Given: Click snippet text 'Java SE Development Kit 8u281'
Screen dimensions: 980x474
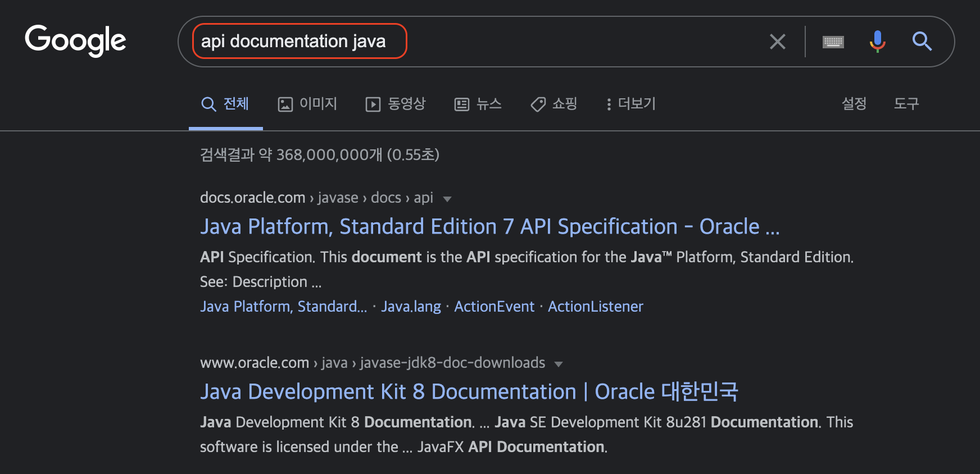Looking at the screenshot, I should click(600, 422).
